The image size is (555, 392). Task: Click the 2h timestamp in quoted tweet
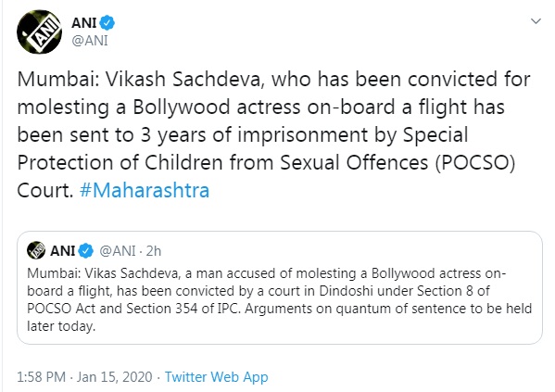tap(154, 251)
